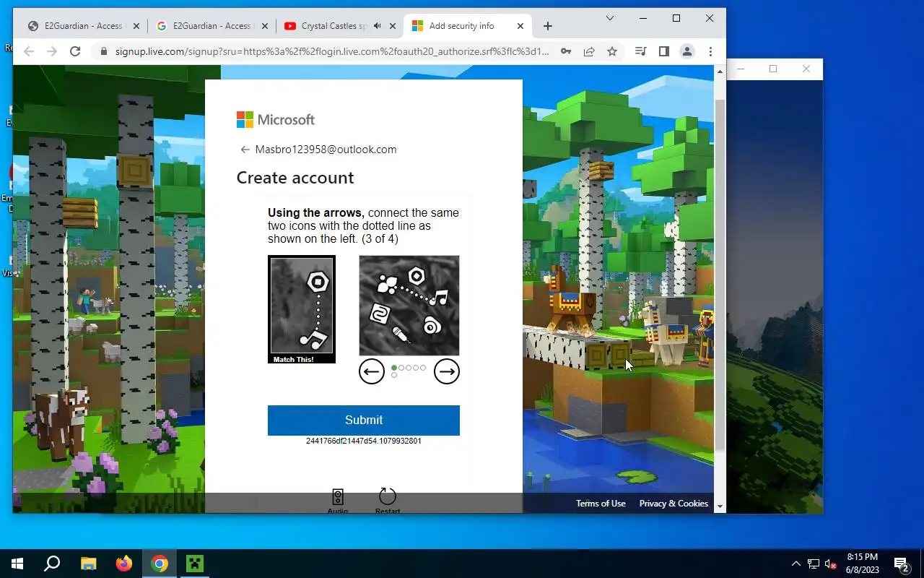Restart the puzzle challenge
This screenshot has height=578, width=924.
tap(388, 496)
